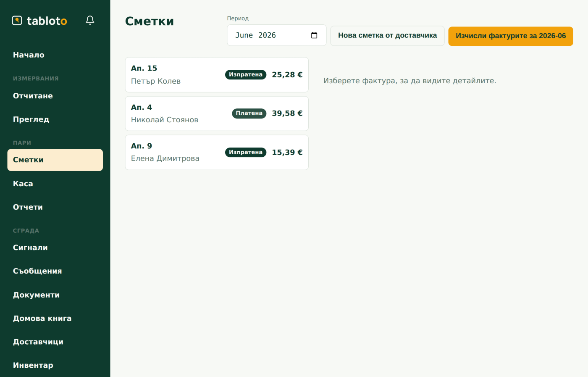588x377 pixels.
Task: Open Каса page
Action: coord(55,184)
